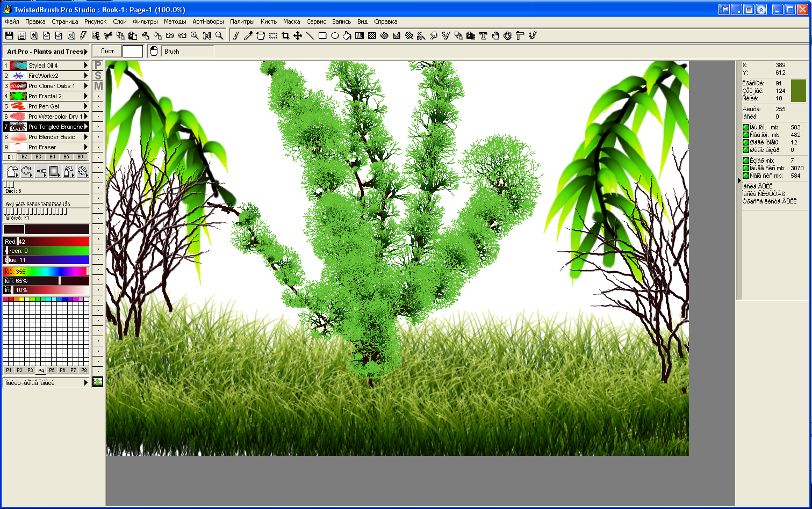Click the Save floppy disk icon
The width and height of the screenshot is (812, 509).
click(x=9, y=35)
